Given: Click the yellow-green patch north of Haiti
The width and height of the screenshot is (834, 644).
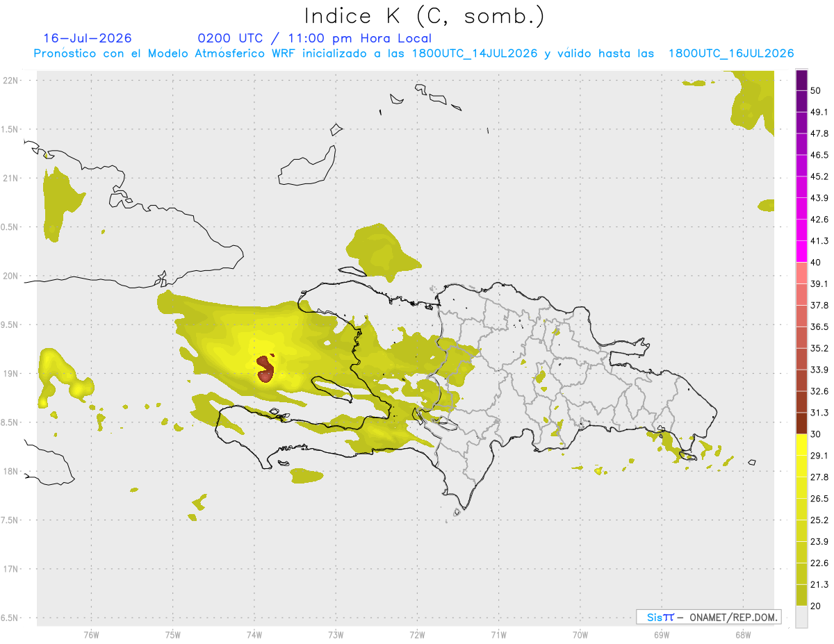Looking at the screenshot, I should point(381,250).
